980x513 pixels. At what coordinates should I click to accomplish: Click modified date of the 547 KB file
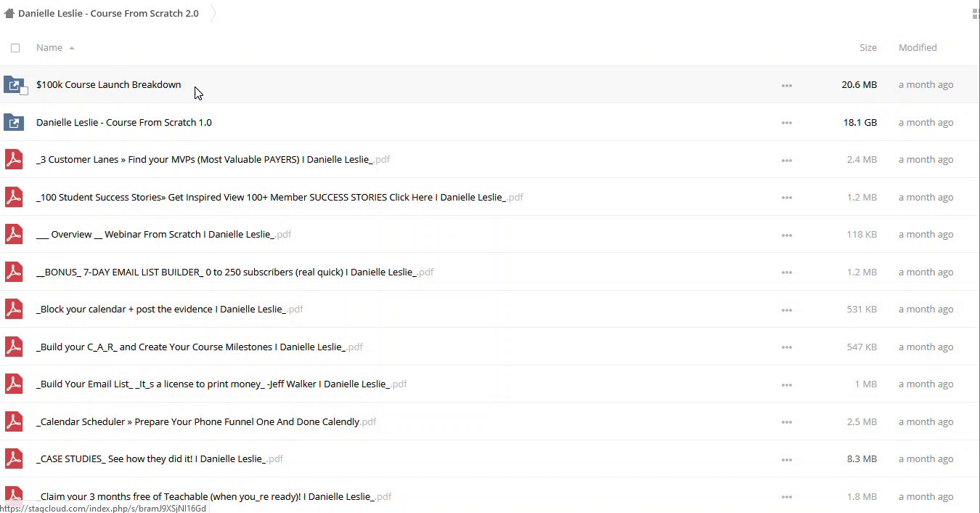[x=926, y=347]
